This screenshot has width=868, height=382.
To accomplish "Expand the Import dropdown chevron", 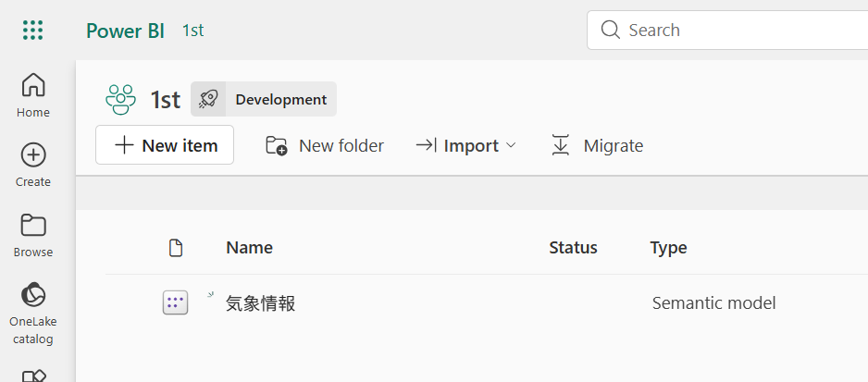I will [x=511, y=145].
